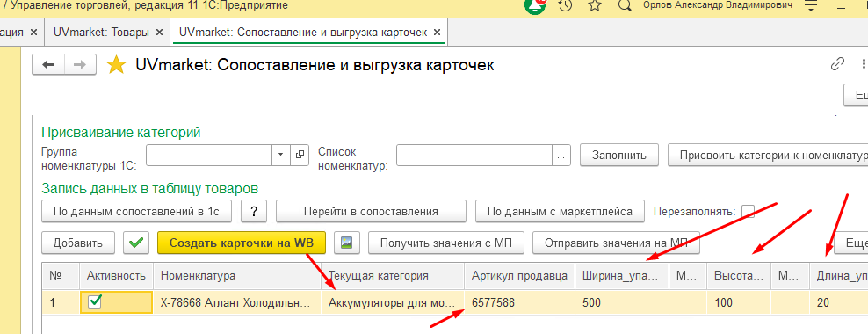Open the notifications bell icon
Viewport: 868px width, 334px height.
[x=535, y=5]
